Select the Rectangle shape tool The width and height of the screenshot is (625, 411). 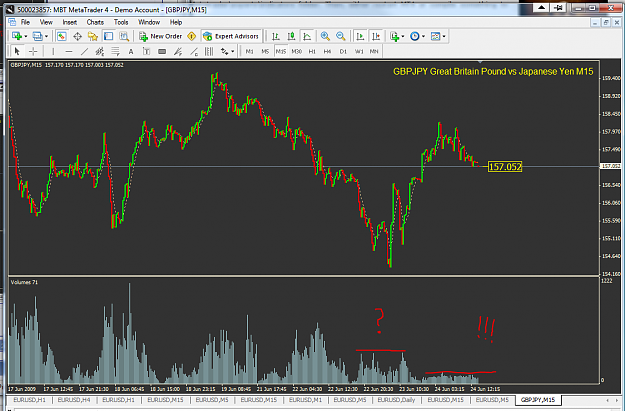(162, 51)
